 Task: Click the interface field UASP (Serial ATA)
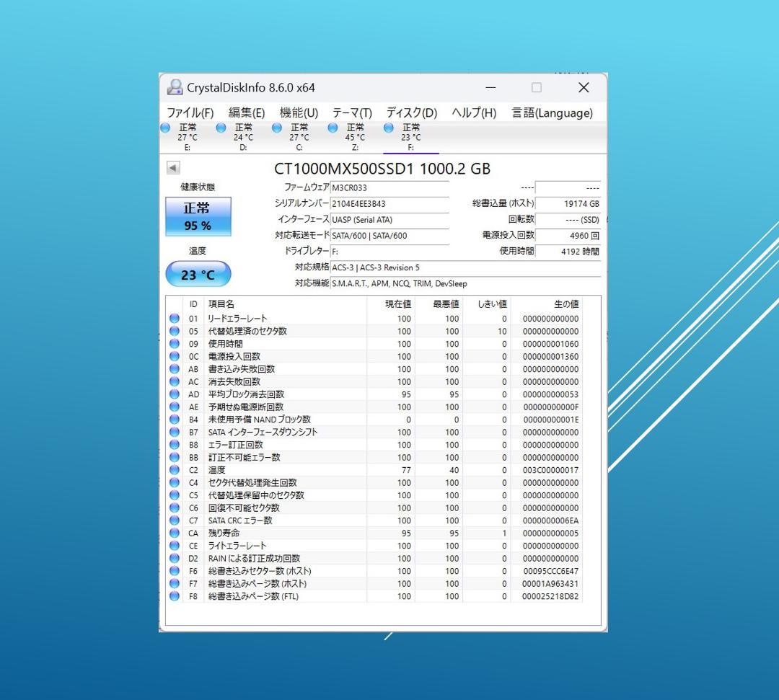coord(389,219)
